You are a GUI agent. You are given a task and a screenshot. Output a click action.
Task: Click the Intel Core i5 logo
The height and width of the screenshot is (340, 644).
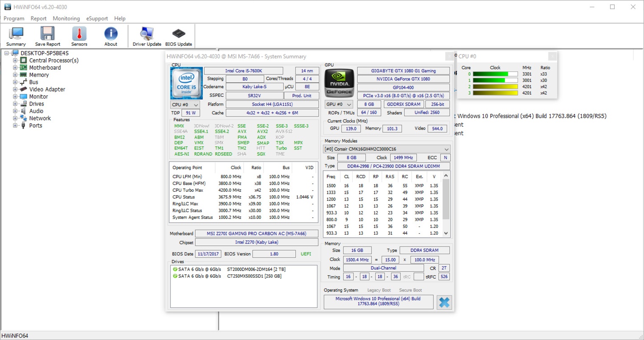coord(186,83)
